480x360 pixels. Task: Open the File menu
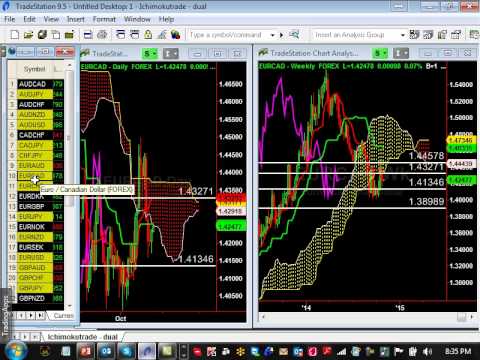pos(10,19)
